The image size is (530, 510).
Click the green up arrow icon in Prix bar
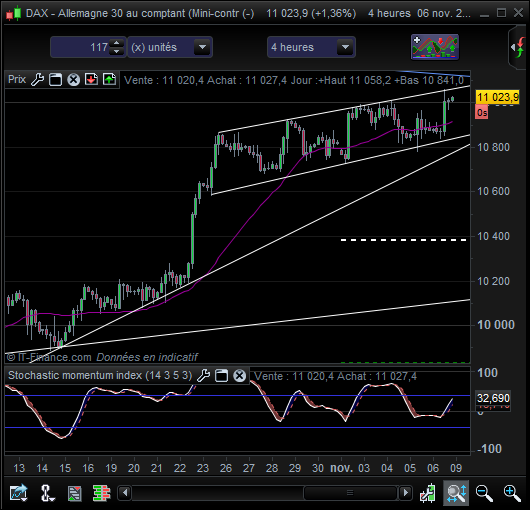109,80
